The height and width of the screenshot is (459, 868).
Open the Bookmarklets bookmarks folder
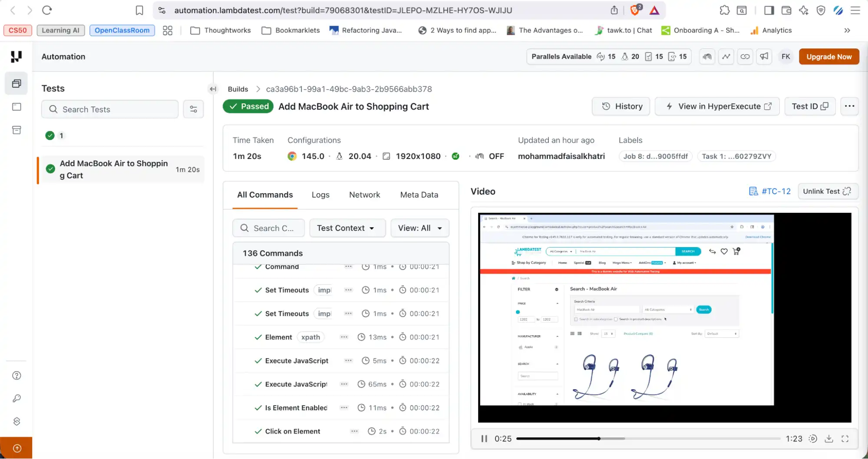pos(291,30)
